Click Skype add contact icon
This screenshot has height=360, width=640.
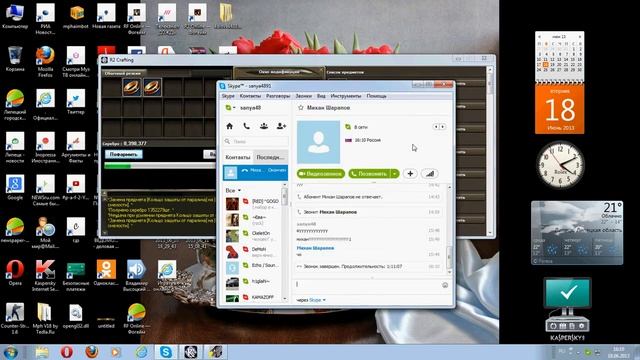coord(281,126)
